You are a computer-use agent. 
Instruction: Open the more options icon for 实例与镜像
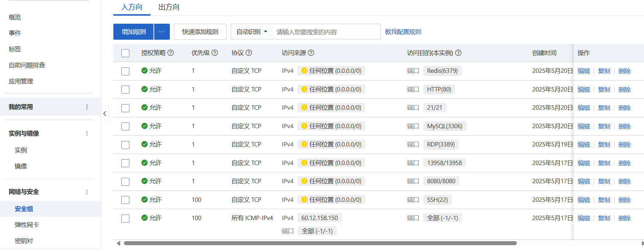pyautogui.click(x=87, y=133)
